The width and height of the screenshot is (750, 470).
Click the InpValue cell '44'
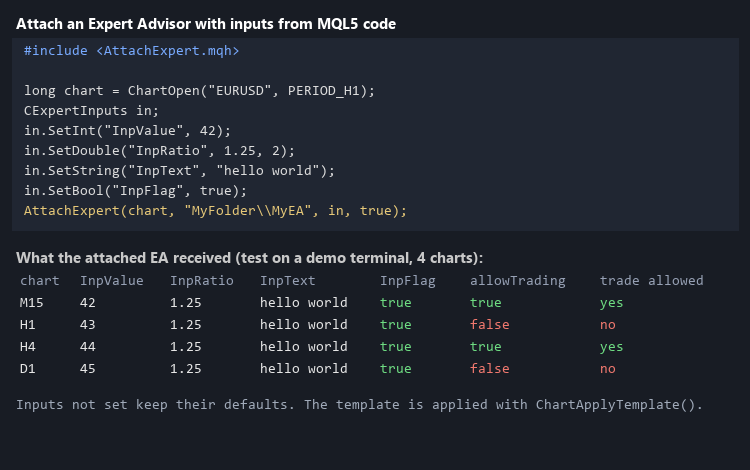(88, 347)
